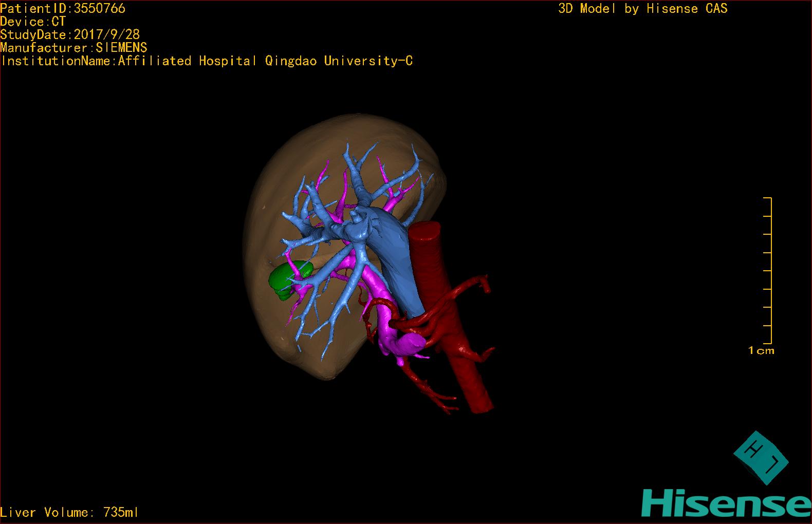
Task: Click the Manufacturer:SIEMENS text
Action: click(73, 48)
